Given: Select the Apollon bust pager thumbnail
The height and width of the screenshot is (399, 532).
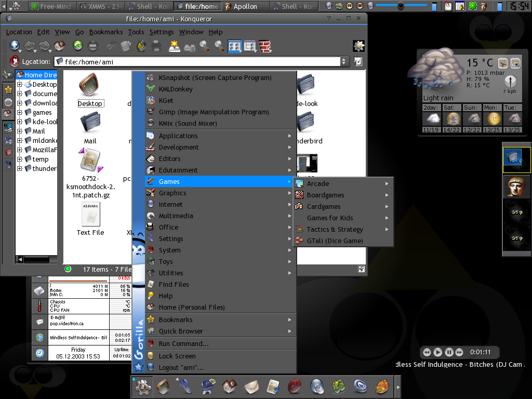Looking at the screenshot, I should tap(516, 187).
